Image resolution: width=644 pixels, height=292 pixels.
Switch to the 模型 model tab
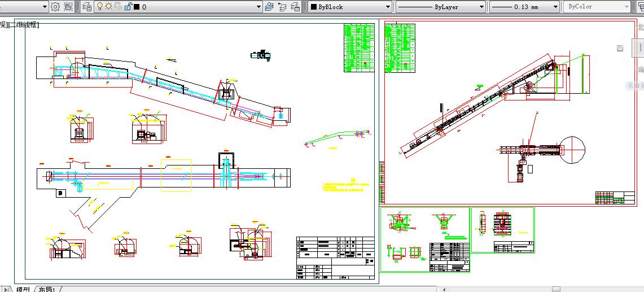23,289
